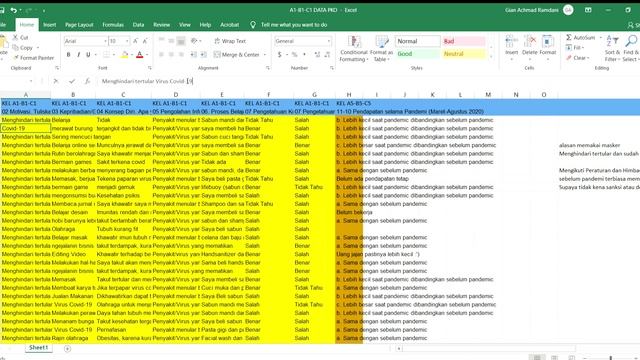The height and width of the screenshot is (360, 640).
Task: Apply accounting dollar format icon
Action: (280, 54)
